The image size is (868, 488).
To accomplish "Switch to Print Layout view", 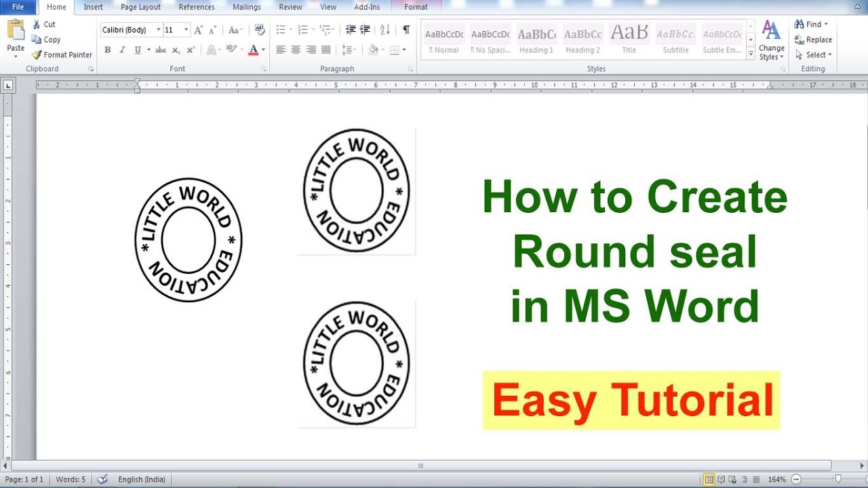I will [709, 479].
